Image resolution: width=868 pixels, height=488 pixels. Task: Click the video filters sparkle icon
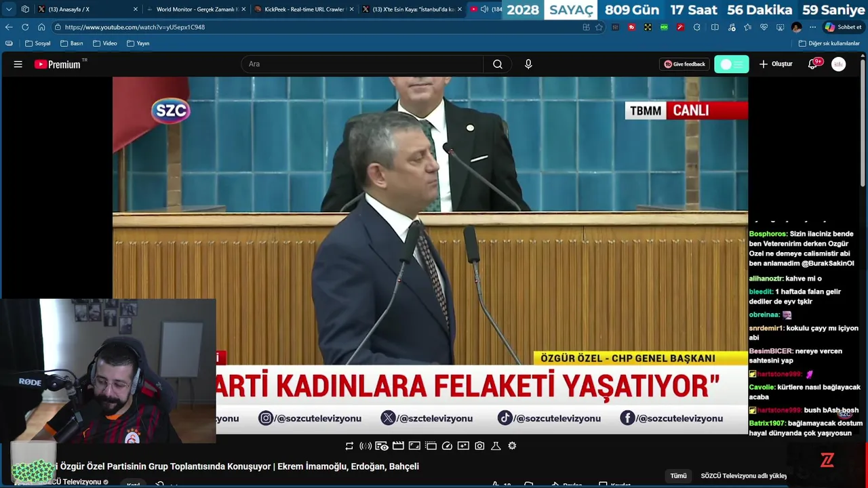tap(463, 446)
